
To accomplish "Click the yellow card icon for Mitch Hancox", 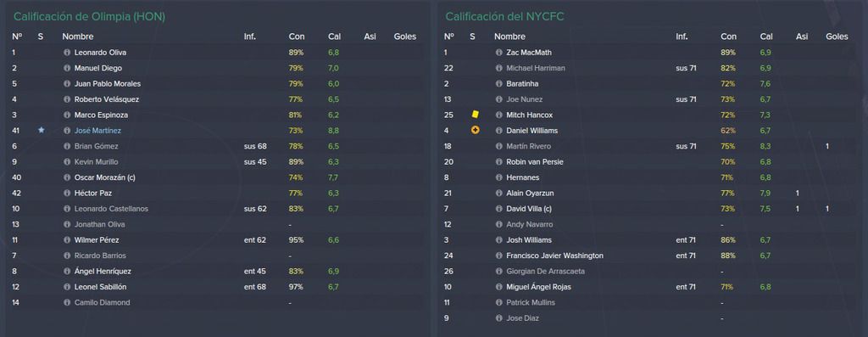I will [475, 115].
